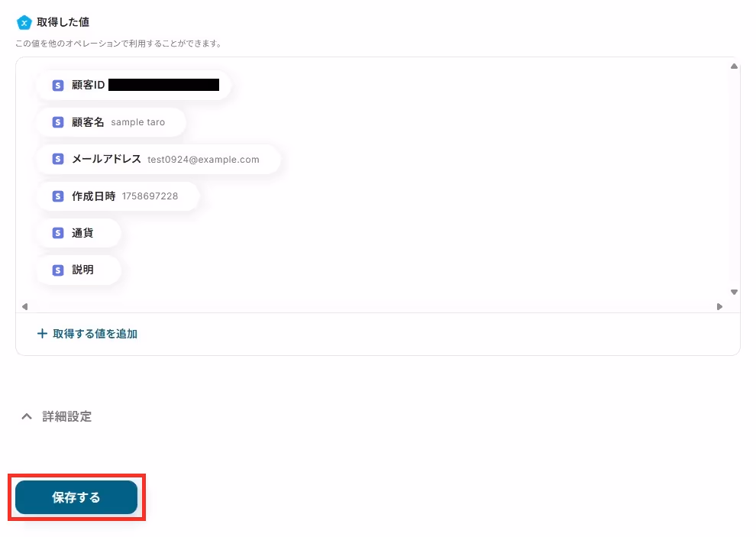Click the Stripe icon beside 顧客名
Viewport: 756px width, 537px height.
tap(58, 122)
